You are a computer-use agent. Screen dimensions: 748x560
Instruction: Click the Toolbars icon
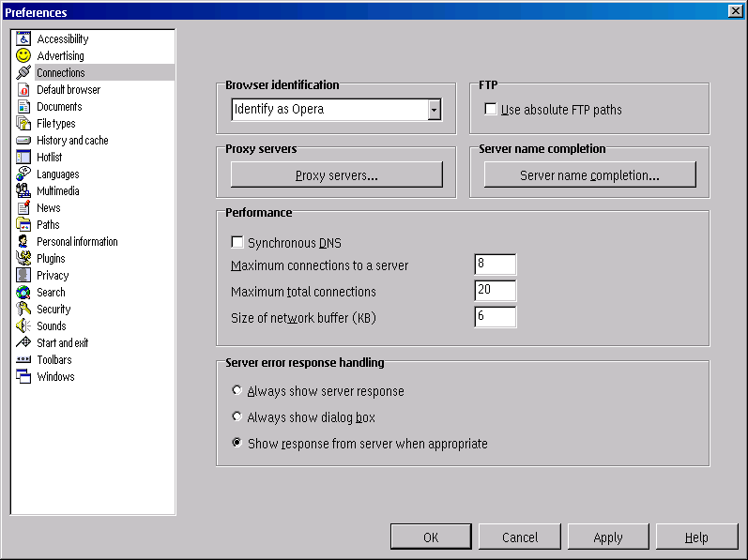point(23,359)
